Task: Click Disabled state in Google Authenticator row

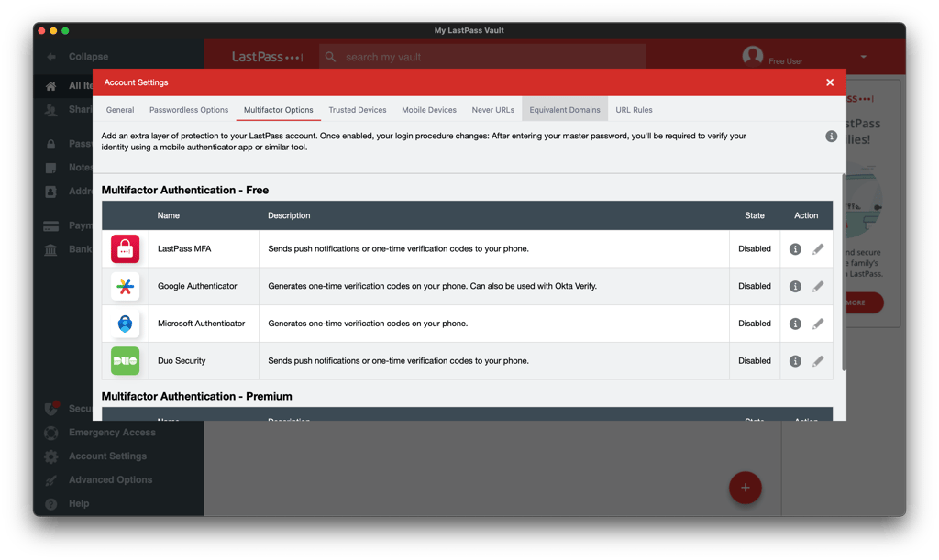Action: [x=755, y=286]
